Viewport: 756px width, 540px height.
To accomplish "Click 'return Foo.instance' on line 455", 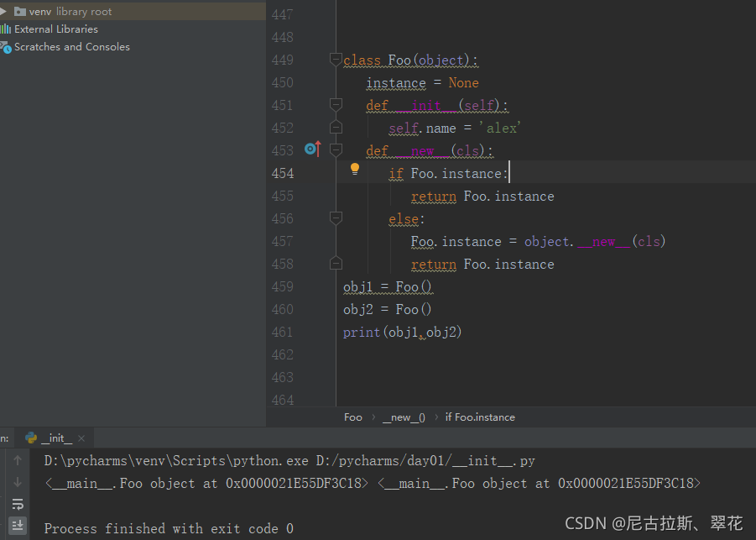I will pyautogui.click(x=482, y=197).
